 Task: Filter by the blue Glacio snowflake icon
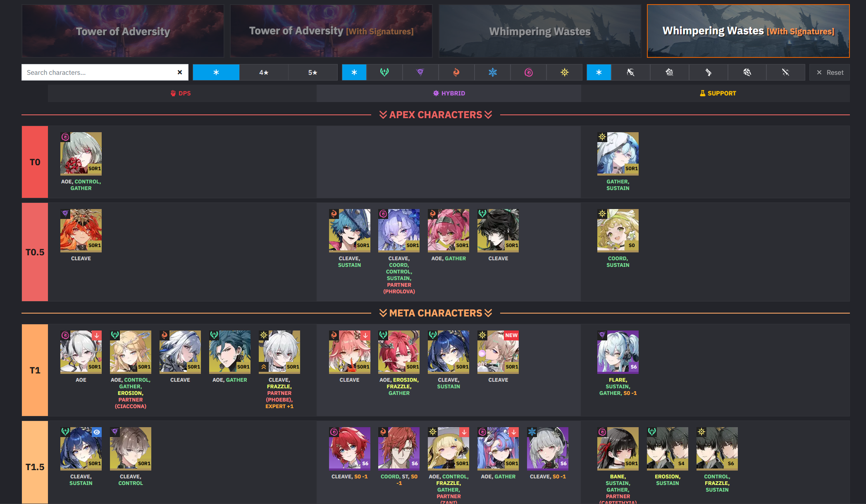pyautogui.click(x=492, y=72)
